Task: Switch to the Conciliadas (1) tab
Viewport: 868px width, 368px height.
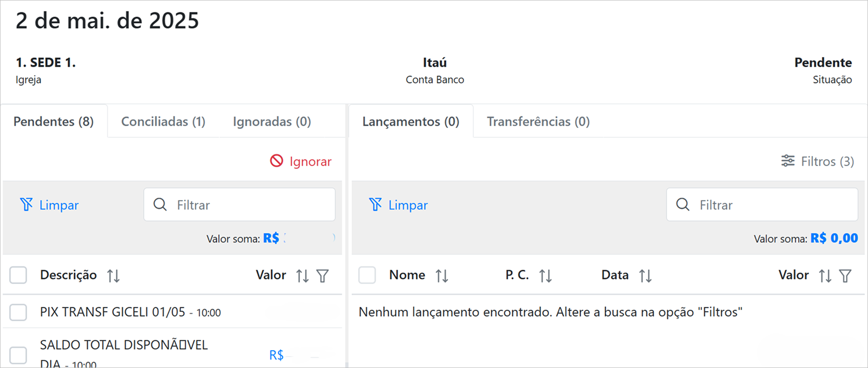Action: pos(163,121)
